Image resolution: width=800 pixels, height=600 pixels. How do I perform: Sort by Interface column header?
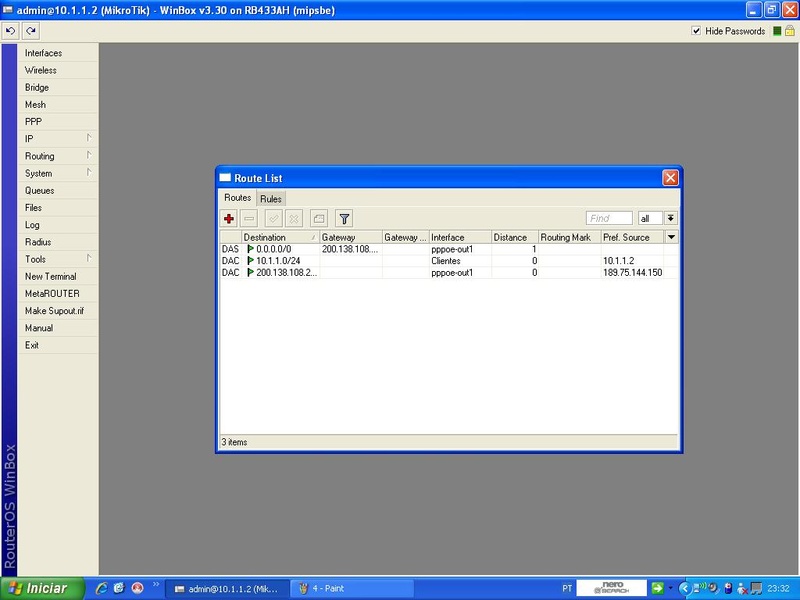[460, 237]
